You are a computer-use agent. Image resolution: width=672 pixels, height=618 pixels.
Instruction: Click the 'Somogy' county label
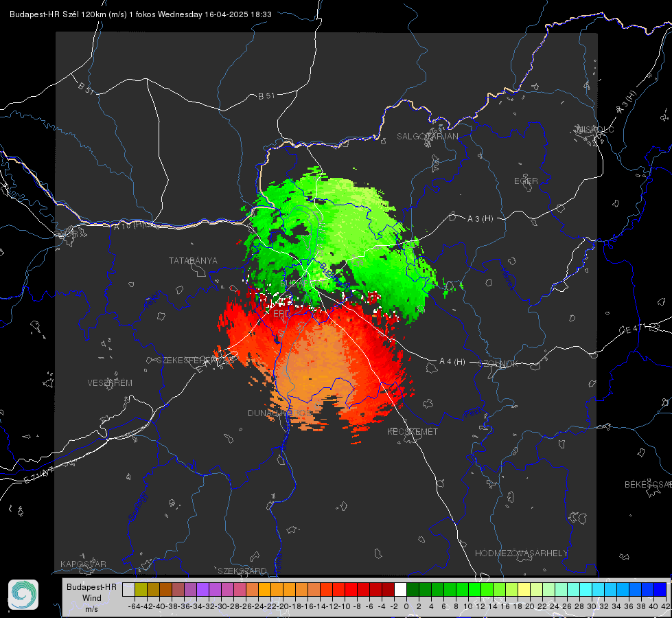[137, 507]
